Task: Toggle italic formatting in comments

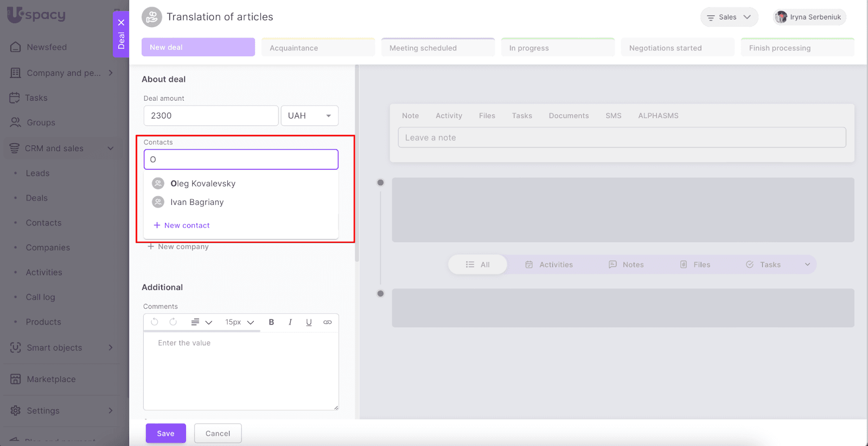Action: pos(290,322)
